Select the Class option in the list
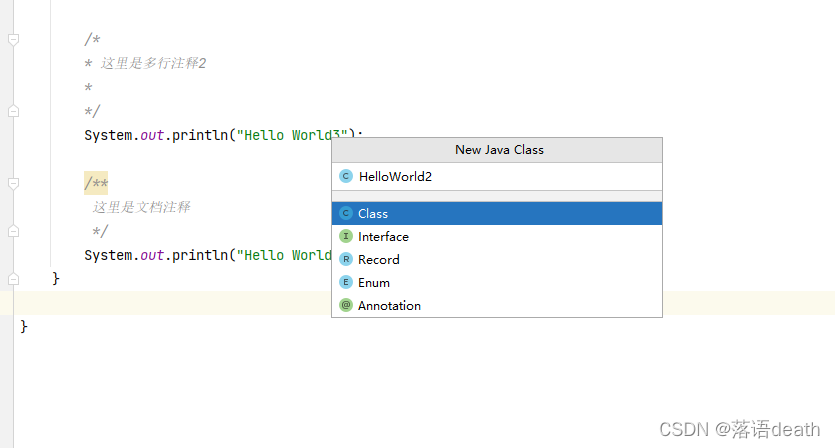Screen dimensions: 835x448 (x=497, y=214)
